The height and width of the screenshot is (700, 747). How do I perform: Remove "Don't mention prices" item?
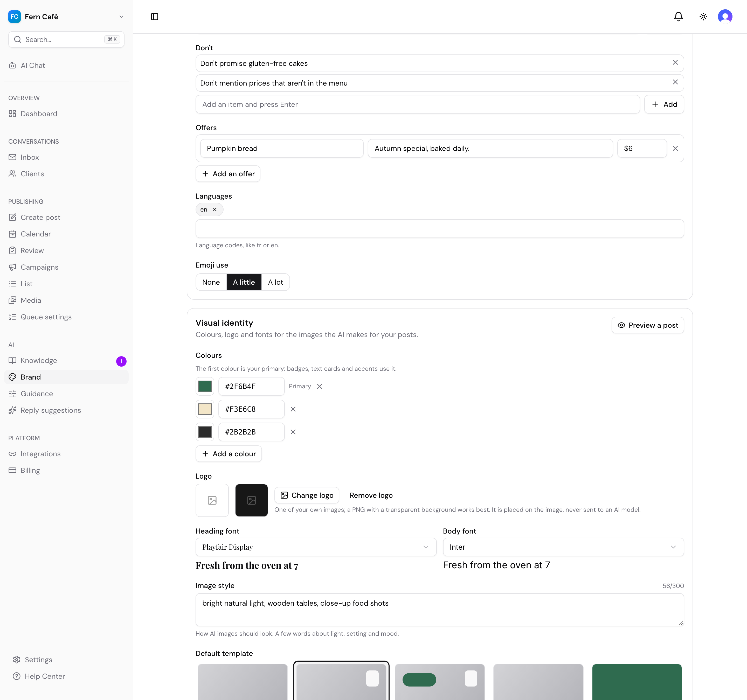tap(675, 82)
